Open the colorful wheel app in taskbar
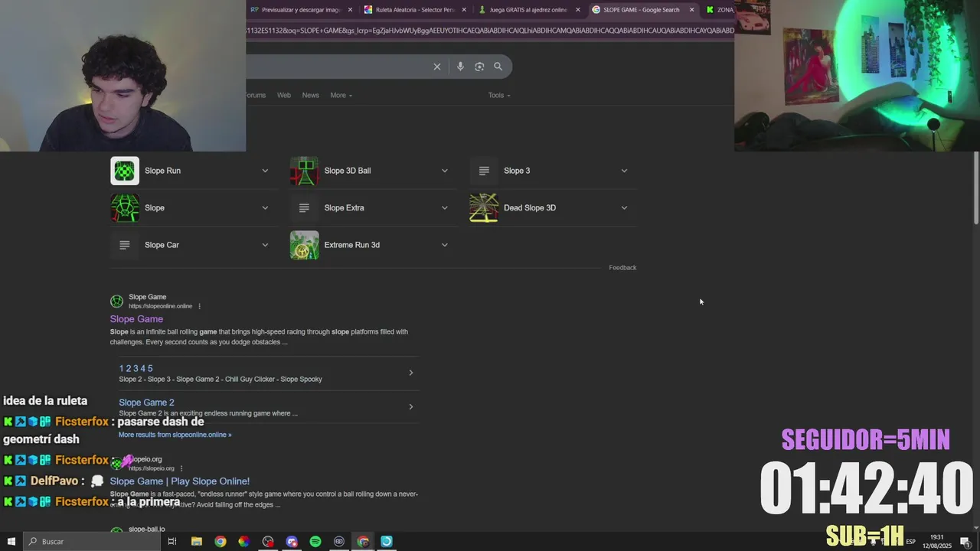Viewport: 980px width, 551px height. 243,542
